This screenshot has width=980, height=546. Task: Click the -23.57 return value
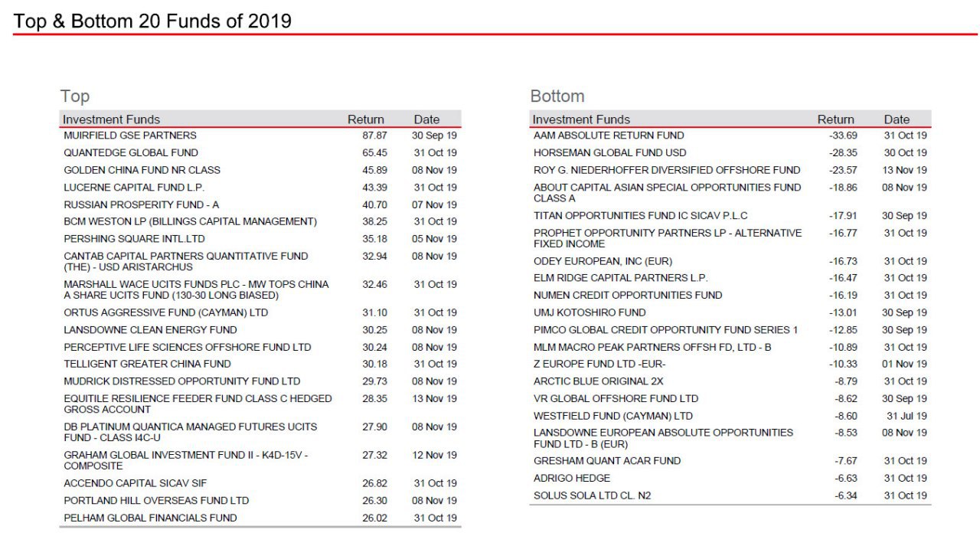pos(843,170)
